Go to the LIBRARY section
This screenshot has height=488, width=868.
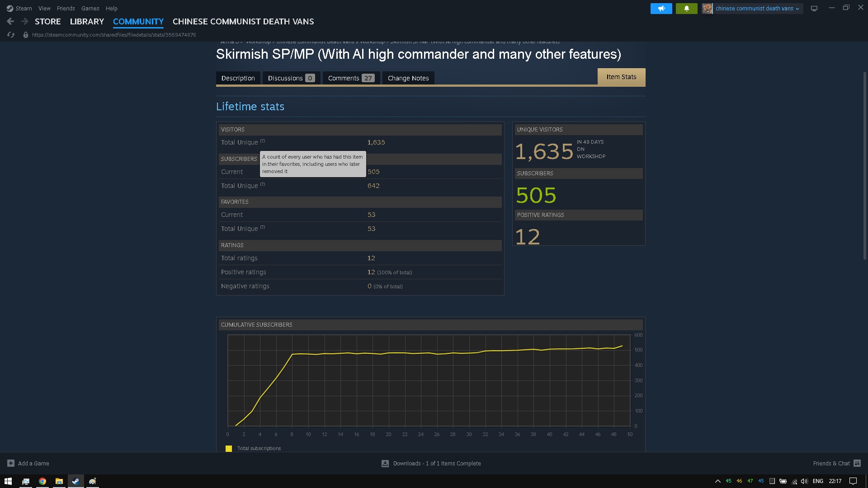[87, 21]
